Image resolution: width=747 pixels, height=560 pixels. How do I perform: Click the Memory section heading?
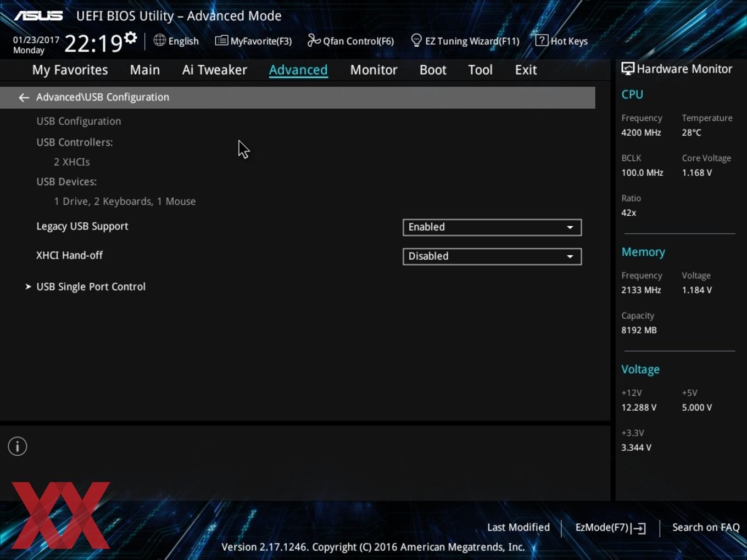(643, 252)
